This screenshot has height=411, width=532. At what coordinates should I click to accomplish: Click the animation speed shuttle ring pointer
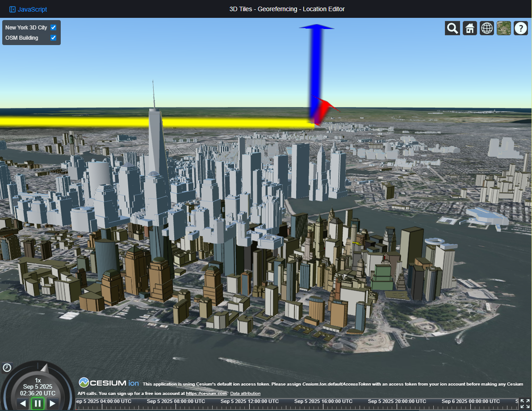point(45,368)
